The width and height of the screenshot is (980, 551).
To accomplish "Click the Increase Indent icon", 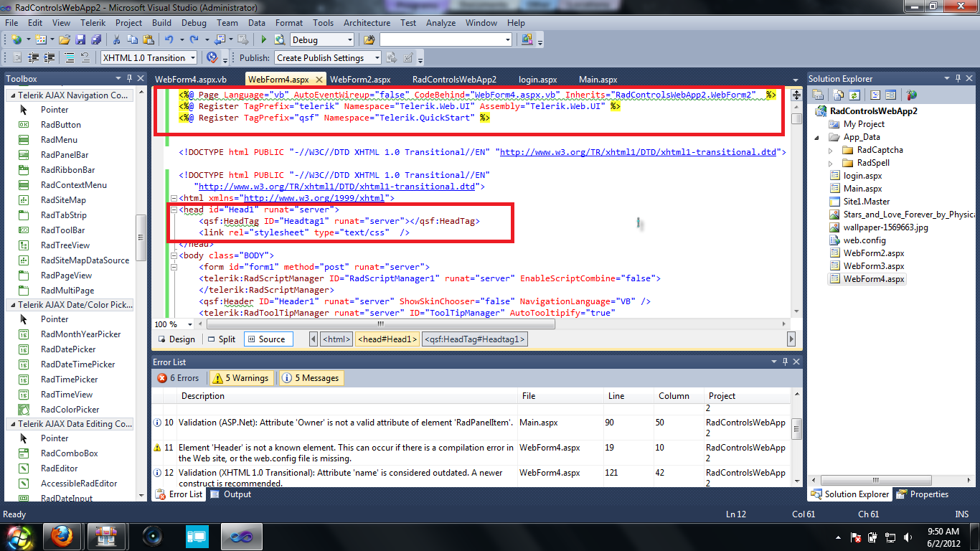I will [48, 58].
